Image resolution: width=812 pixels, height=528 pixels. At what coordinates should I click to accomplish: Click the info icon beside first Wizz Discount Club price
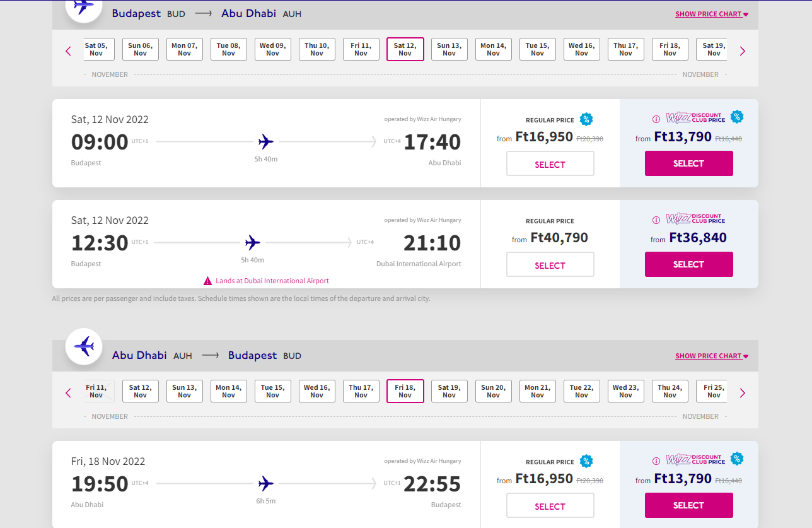click(x=656, y=119)
